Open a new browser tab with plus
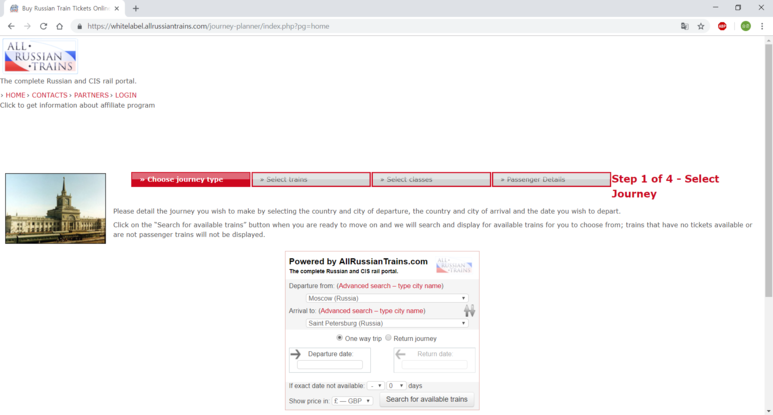The width and height of the screenshot is (773, 415). [136, 8]
